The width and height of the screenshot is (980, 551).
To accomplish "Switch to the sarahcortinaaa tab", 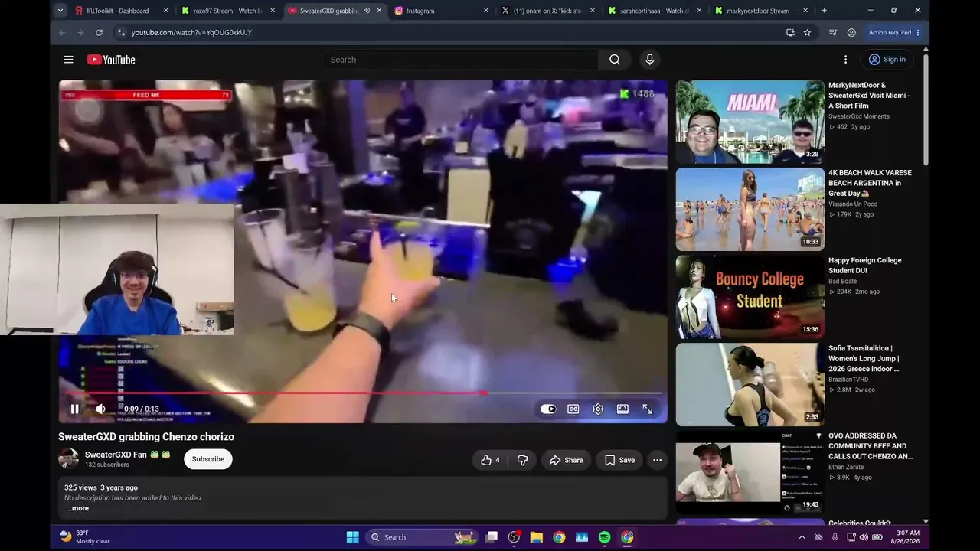I will tap(654, 11).
